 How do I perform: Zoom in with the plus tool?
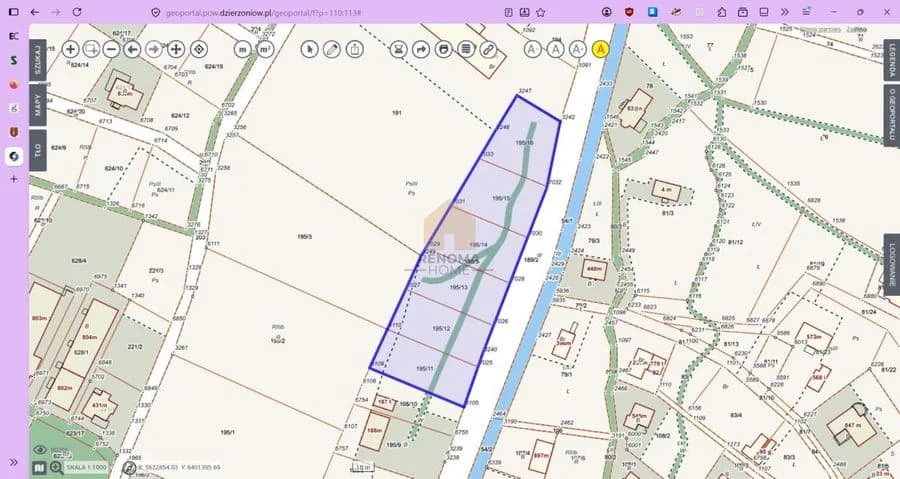(x=70, y=49)
